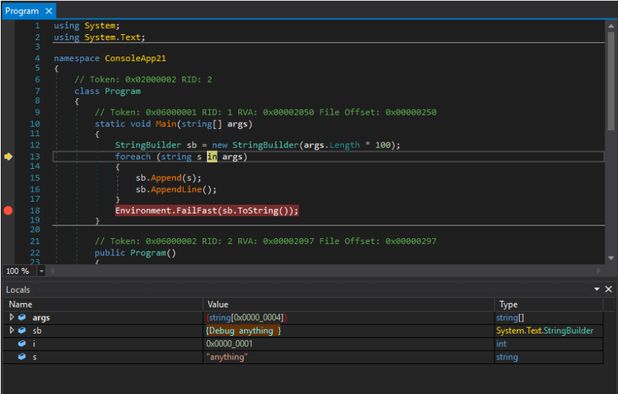The image size is (618, 394).
Task: Open the 100 % zoom level dropdown
Action: point(41,271)
